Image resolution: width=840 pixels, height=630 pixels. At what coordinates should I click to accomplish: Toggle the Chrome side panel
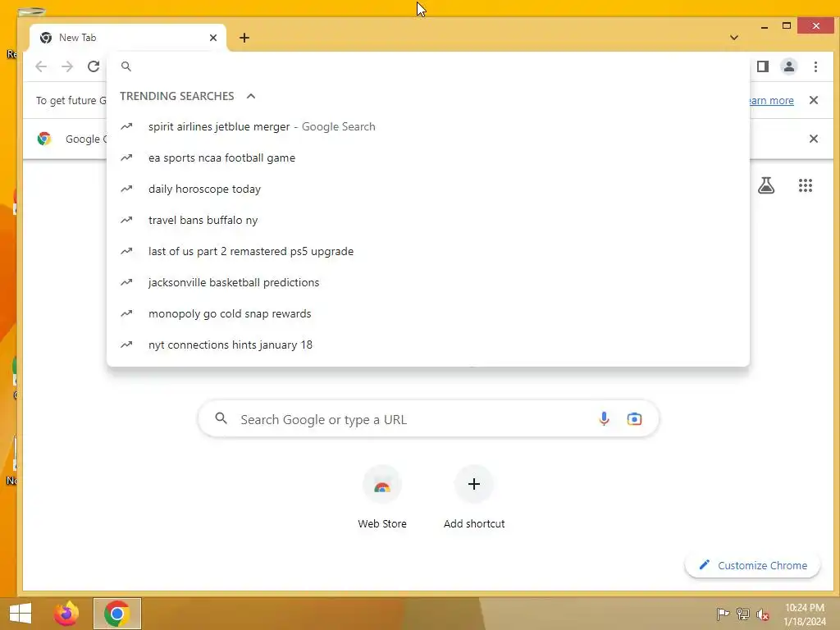pyautogui.click(x=763, y=66)
